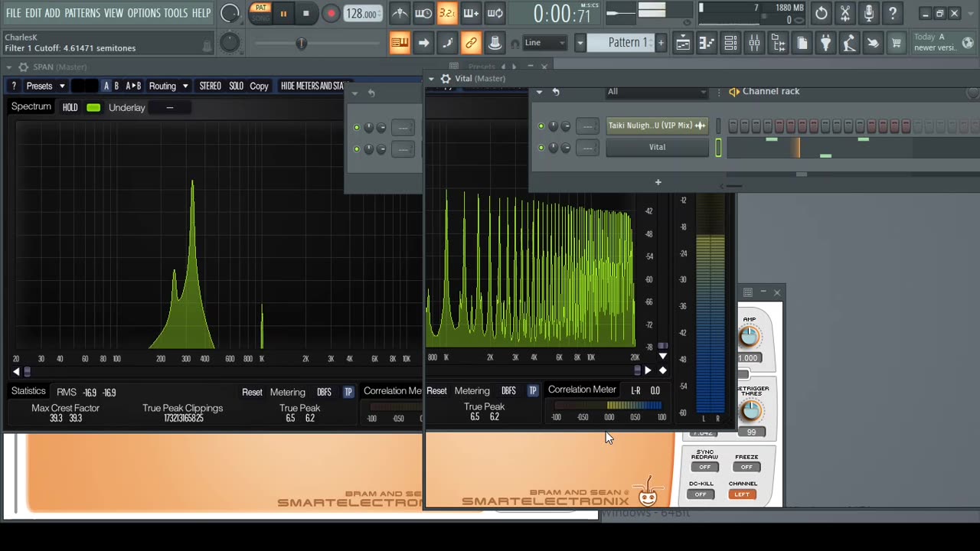
Task: Click the microphone recording icon
Action: pyautogui.click(x=869, y=13)
